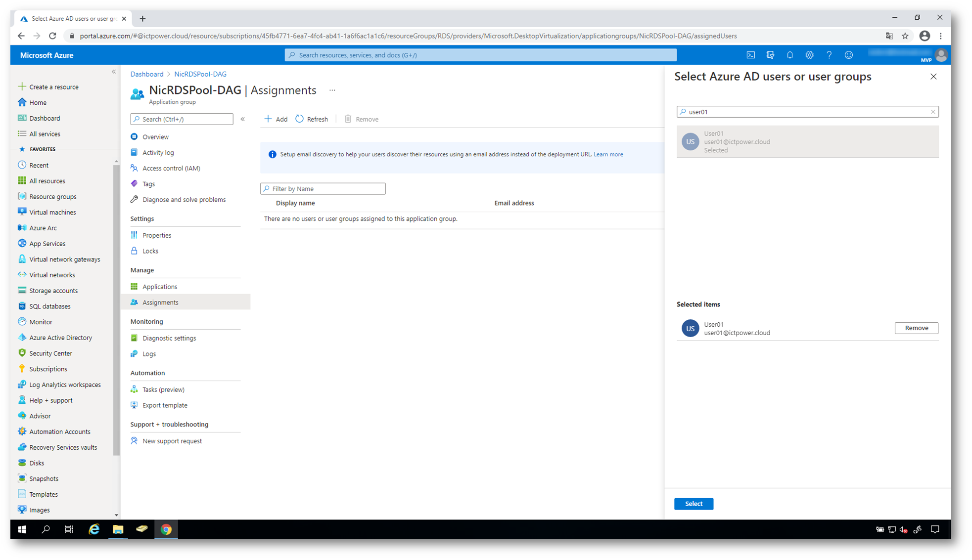The width and height of the screenshot is (972, 560).
Task: Open Directory + subscription filter icon
Action: (770, 55)
